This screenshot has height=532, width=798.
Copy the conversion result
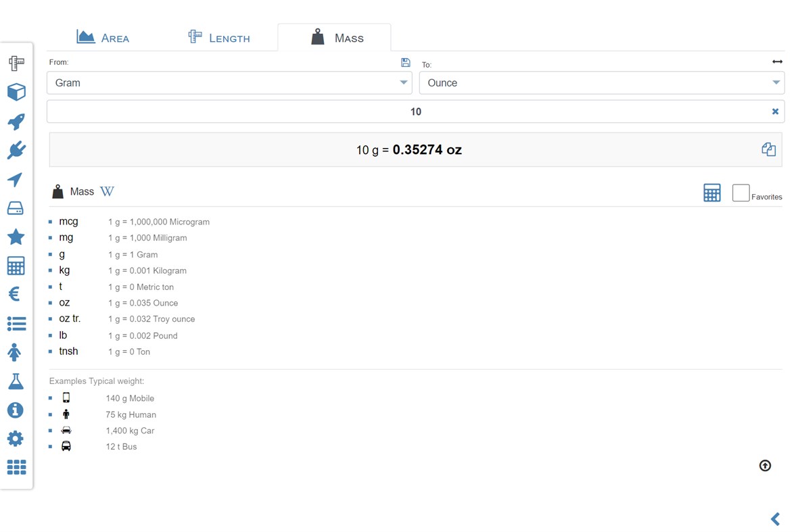[768, 149]
